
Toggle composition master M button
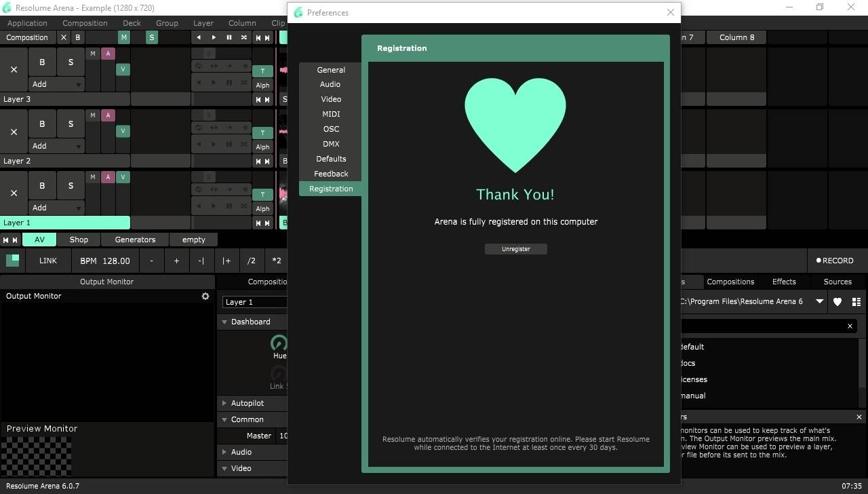123,37
